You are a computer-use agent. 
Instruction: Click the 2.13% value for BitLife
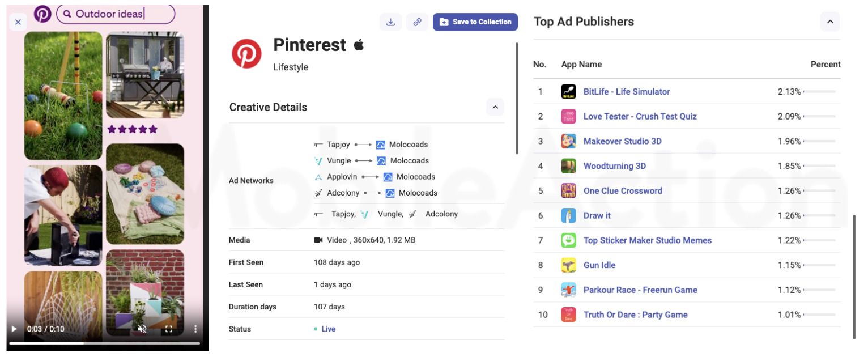pos(789,92)
